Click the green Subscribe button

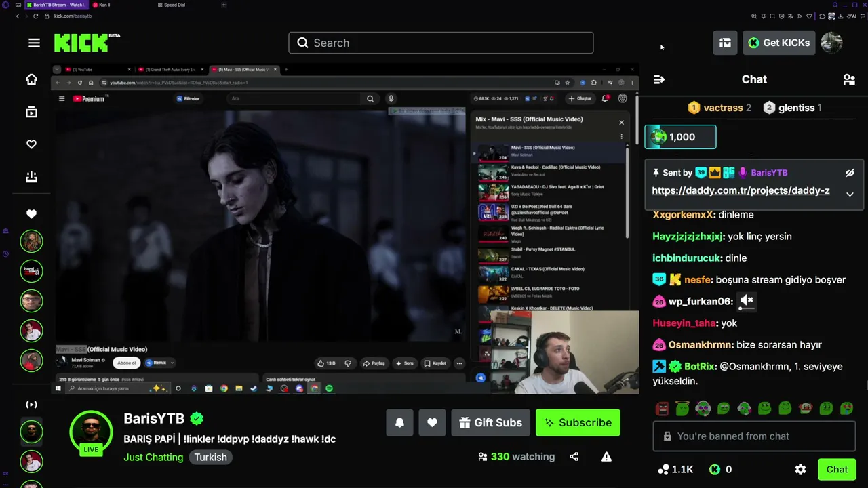click(x=578, y=422)
